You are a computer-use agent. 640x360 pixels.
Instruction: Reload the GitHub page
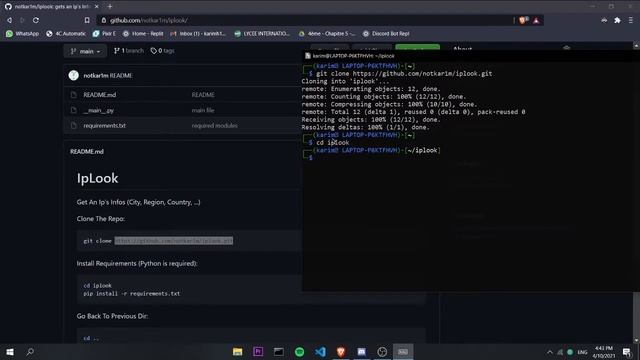point(36,20)
